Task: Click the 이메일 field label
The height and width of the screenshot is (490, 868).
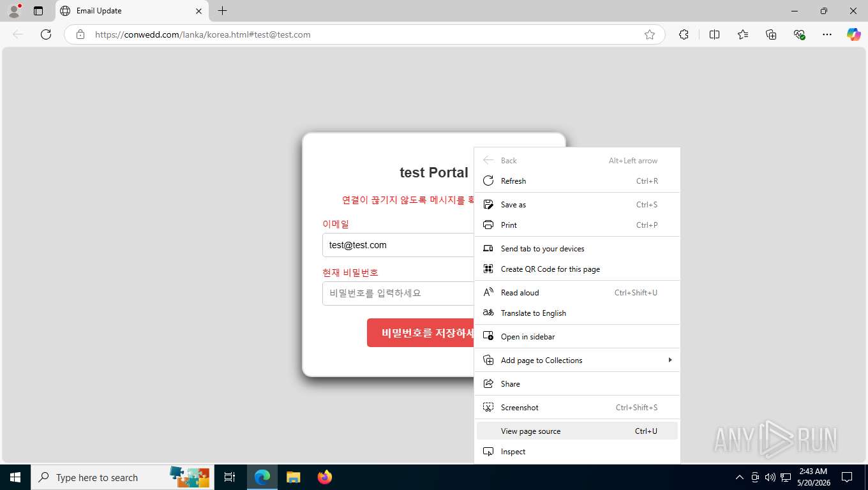Action: [x=336, y=224]
